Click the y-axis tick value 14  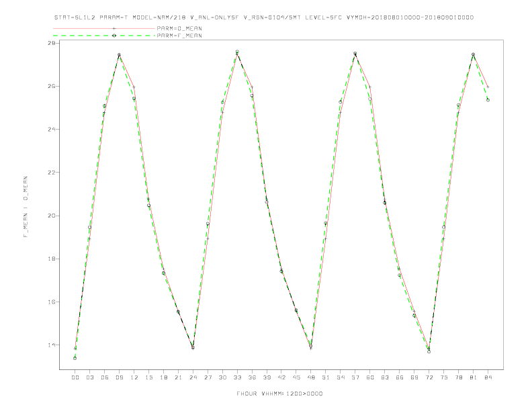pyautogui.click(x=52, y=345)
